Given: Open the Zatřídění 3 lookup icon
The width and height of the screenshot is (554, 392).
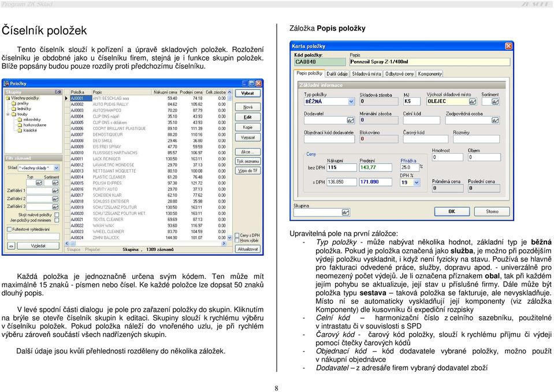Looking at the screenshot, I should [55, 207].
